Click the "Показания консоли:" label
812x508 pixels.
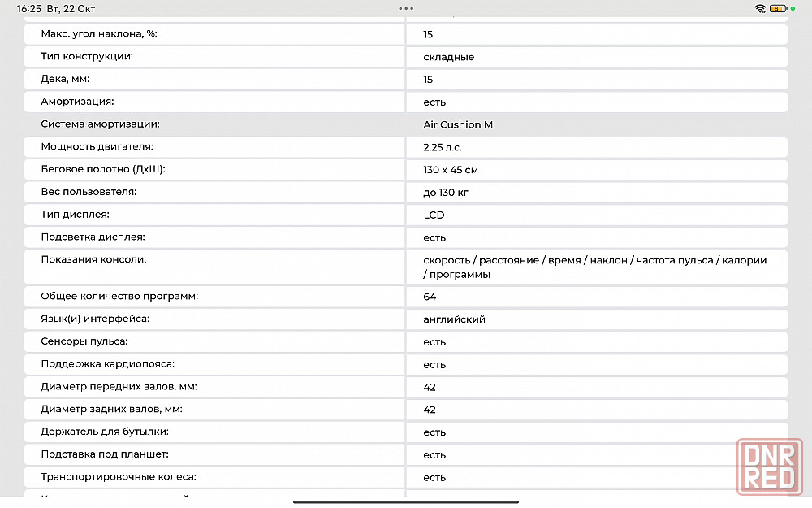[x=93, y=259]
